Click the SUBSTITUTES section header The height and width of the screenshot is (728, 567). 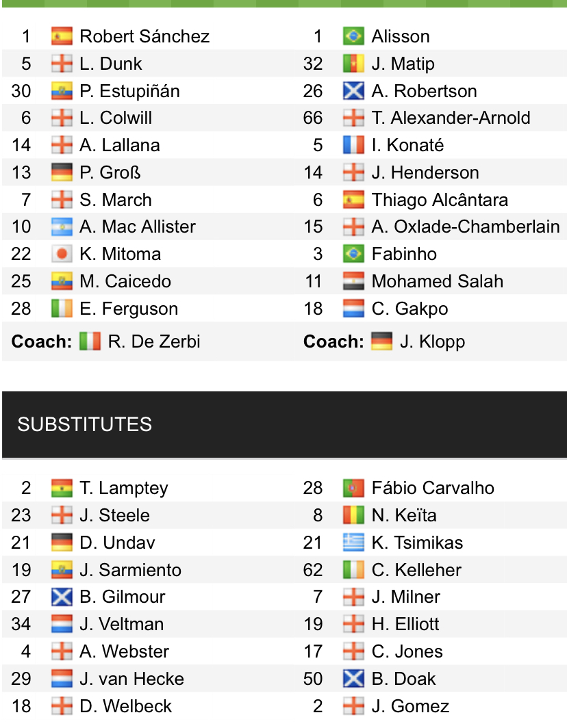tap(84, 424)
